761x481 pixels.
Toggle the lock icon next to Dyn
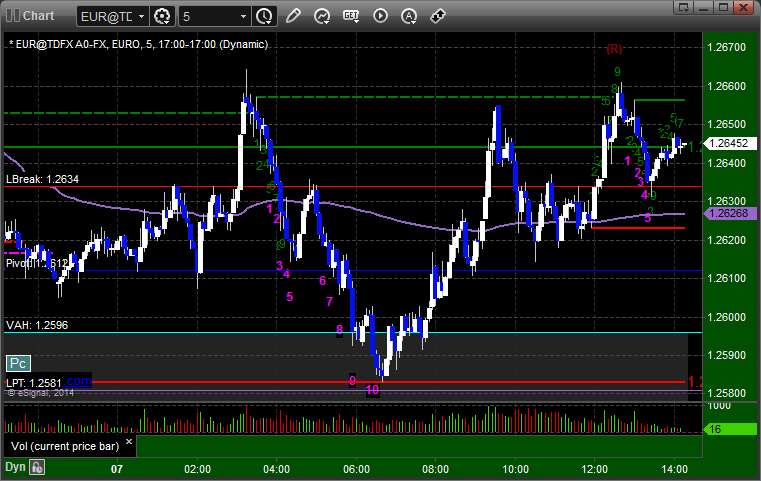(x=37, y=467)
